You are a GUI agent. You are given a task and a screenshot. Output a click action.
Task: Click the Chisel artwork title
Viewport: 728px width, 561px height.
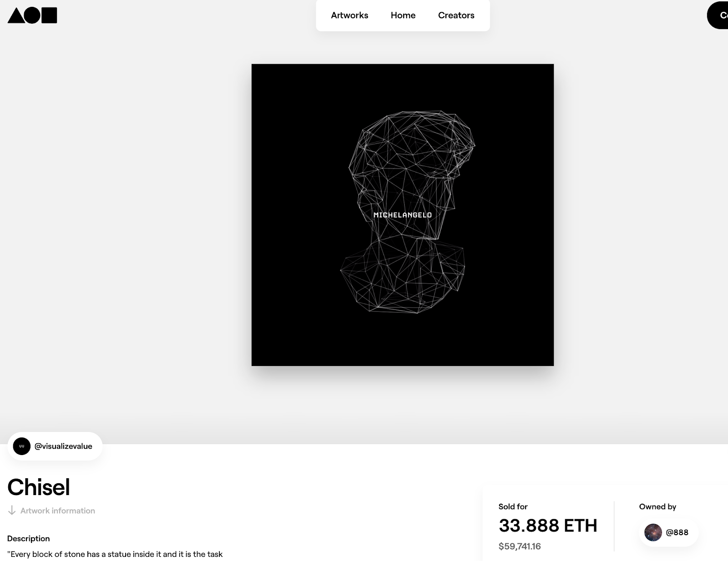tap(39, 487)
